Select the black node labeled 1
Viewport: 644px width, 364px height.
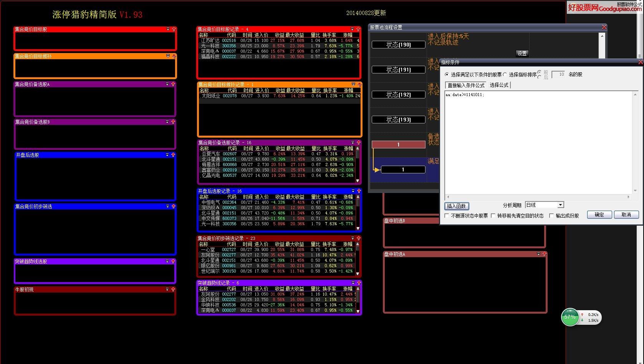403,170
